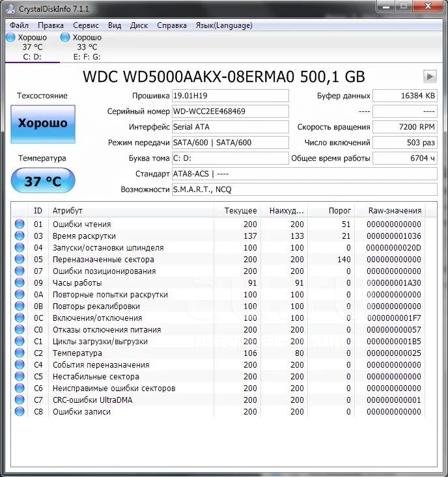Click raw value 000000000025 of Температура

[x=393, y=353]
